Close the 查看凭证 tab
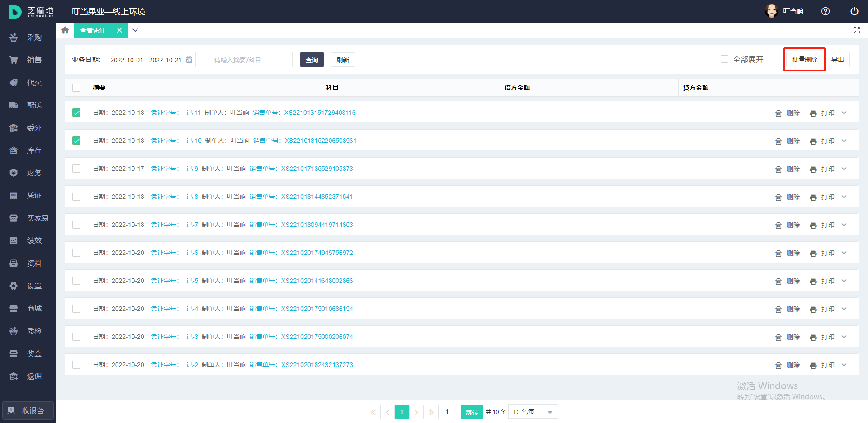The image size is (868, 423). coord(119,30)
